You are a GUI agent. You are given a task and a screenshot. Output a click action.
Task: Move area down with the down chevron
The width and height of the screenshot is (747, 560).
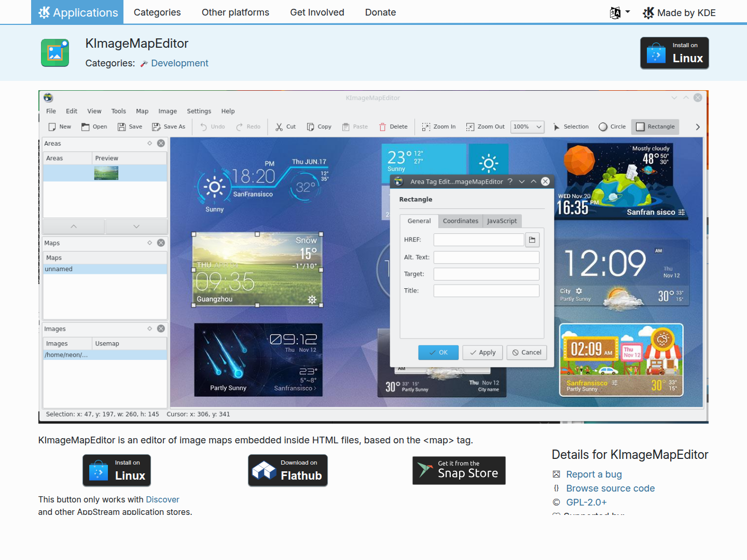(x=136, y=227)
